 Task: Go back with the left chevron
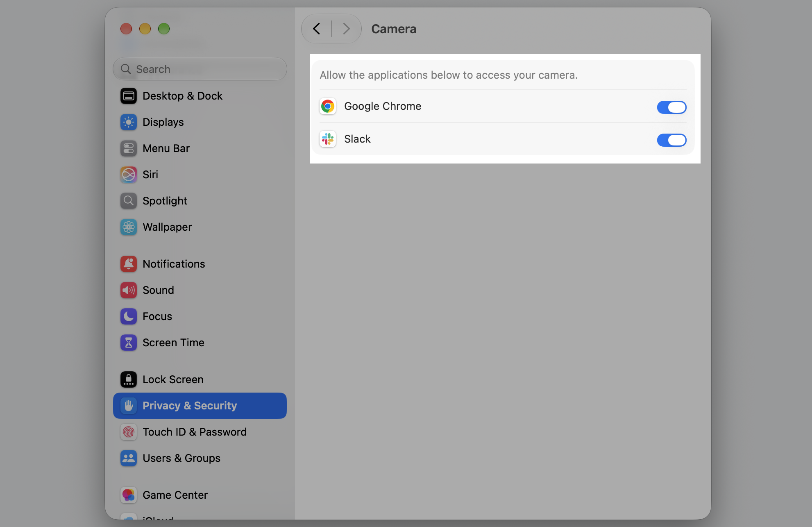[x=317, y=29]
